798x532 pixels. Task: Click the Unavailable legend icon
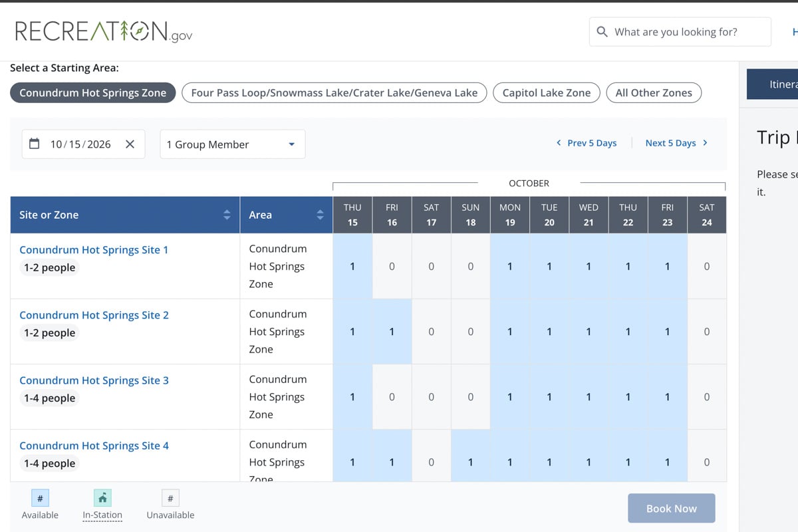170,498
